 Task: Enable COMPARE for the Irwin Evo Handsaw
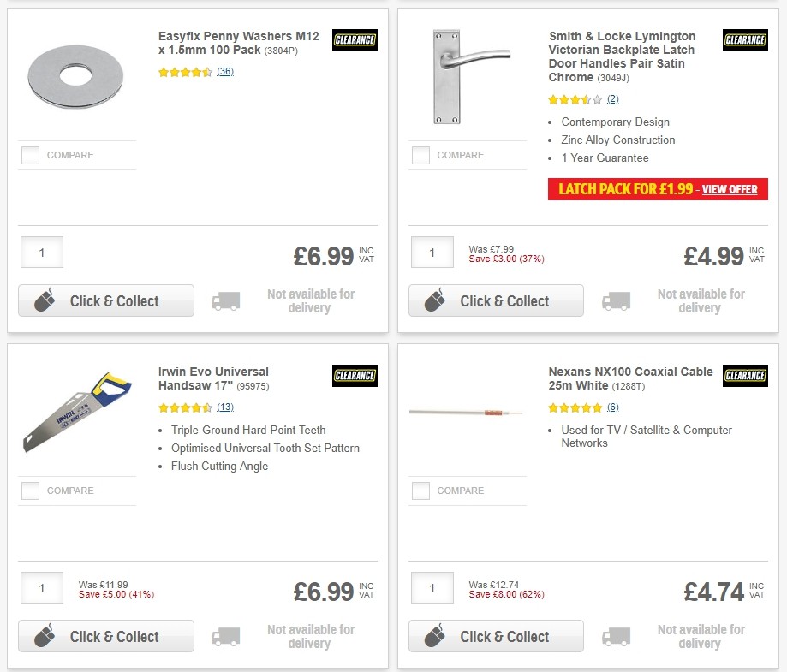tap(30, 491)
